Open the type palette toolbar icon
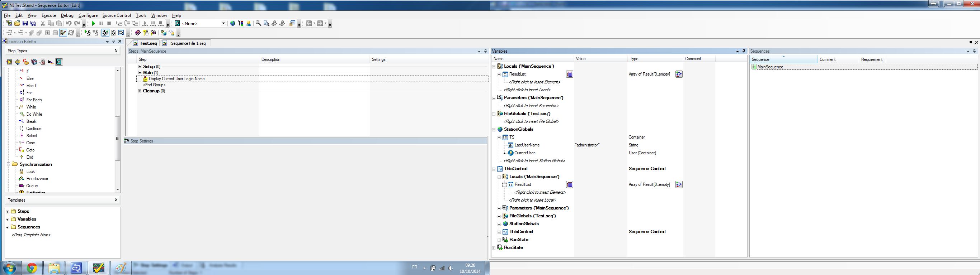The height and width of the screenshot is (275, 980). tap(241, 24)
